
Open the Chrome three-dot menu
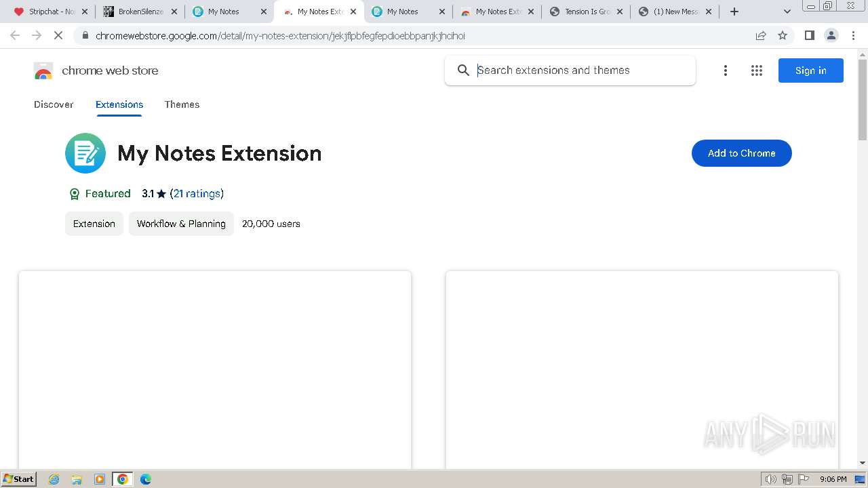click(x=853, y=35)
